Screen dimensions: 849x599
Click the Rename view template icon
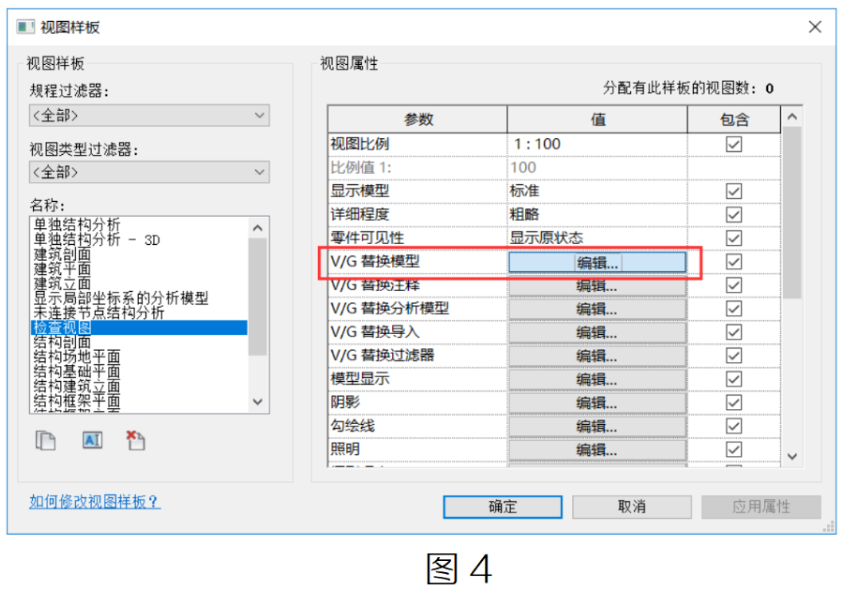92,440
